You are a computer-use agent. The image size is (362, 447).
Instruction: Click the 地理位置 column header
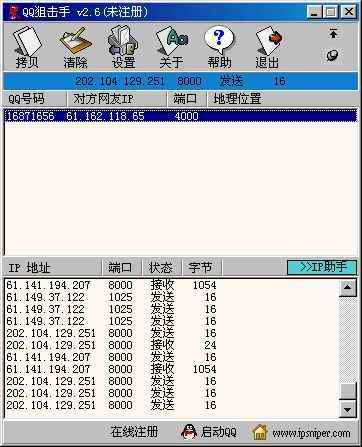click(x=283, y=99)
